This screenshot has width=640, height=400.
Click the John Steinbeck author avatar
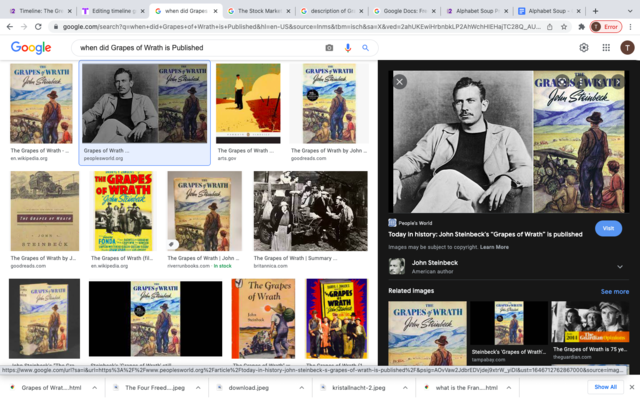click(x=397, y=267)
